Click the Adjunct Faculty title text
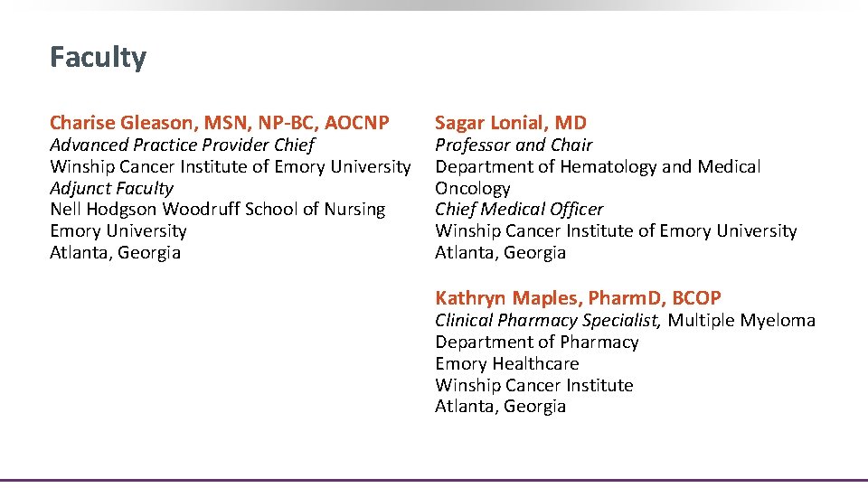The image size is (868, 488). click(x=111, y=188)
